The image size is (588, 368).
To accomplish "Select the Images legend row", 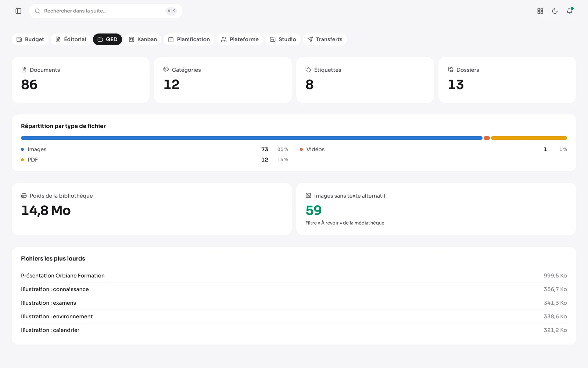I will [155, 149].
